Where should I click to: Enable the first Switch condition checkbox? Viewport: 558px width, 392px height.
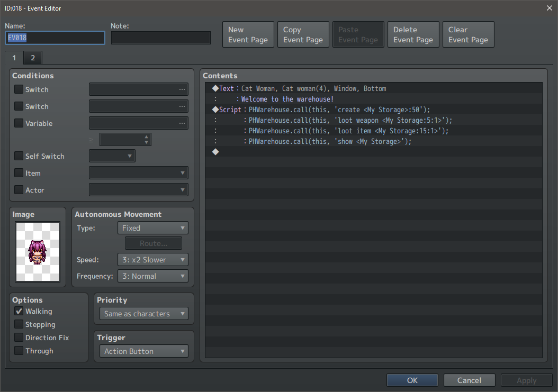tap(19, 89)
